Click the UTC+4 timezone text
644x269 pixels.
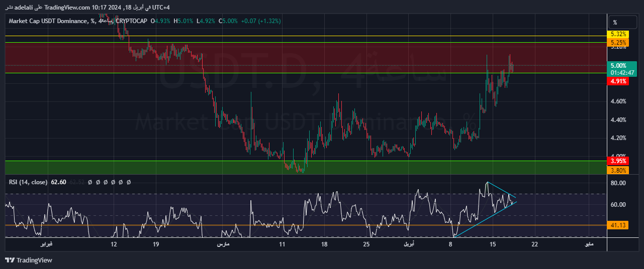point(160,8)
